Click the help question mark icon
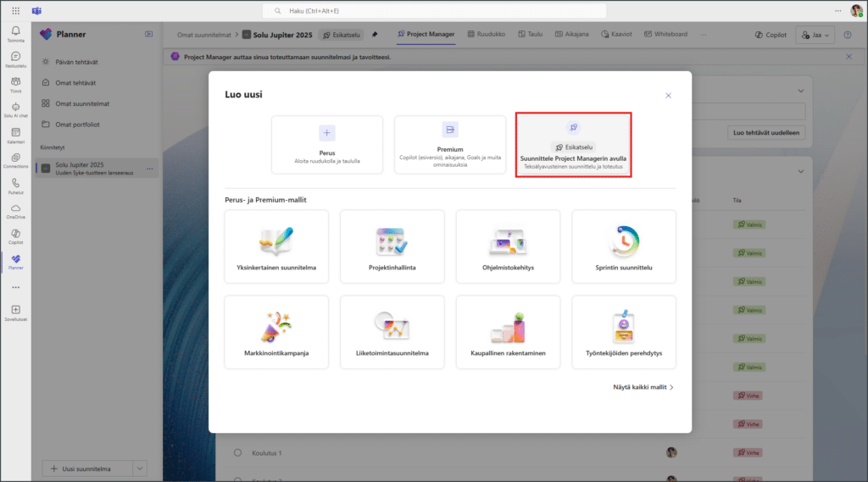This screenshot has height=482, width=868. 847,35
